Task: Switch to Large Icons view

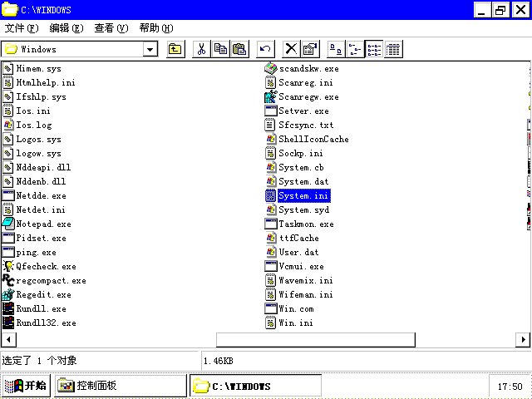Action: pyautogui.click(x=336, y=49)
